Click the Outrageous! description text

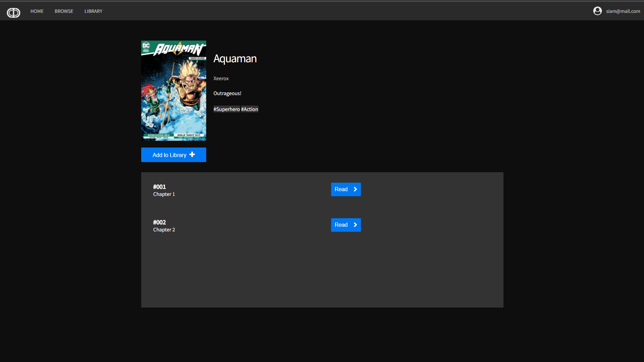coord(227,93)
